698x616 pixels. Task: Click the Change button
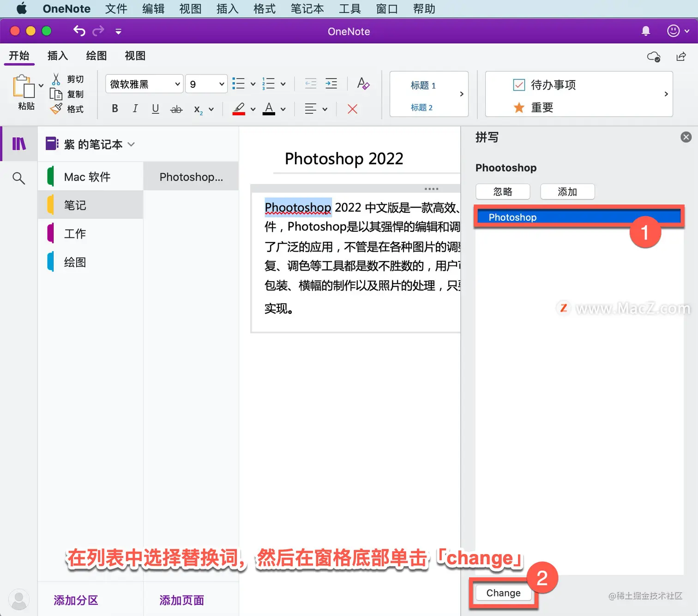coord(503,593)
